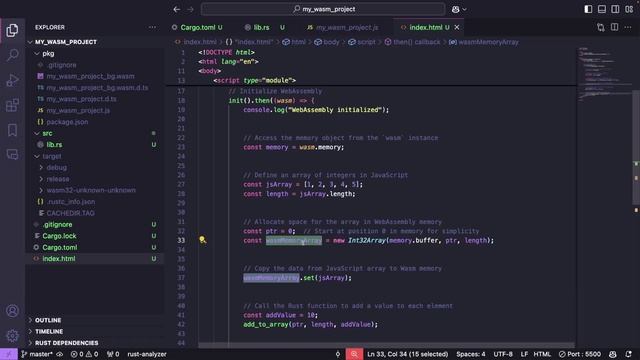This screenshot has height=360, width=640.
Task: Open Explorer More Actions ellipsis
Action: [x=152, y=27]
